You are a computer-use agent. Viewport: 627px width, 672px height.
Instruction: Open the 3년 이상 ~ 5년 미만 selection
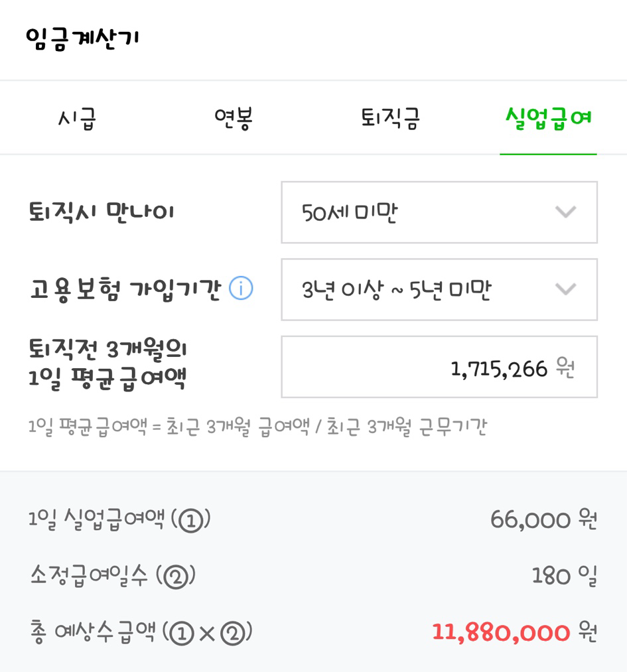pyautogui.click(x=439, y=289)
